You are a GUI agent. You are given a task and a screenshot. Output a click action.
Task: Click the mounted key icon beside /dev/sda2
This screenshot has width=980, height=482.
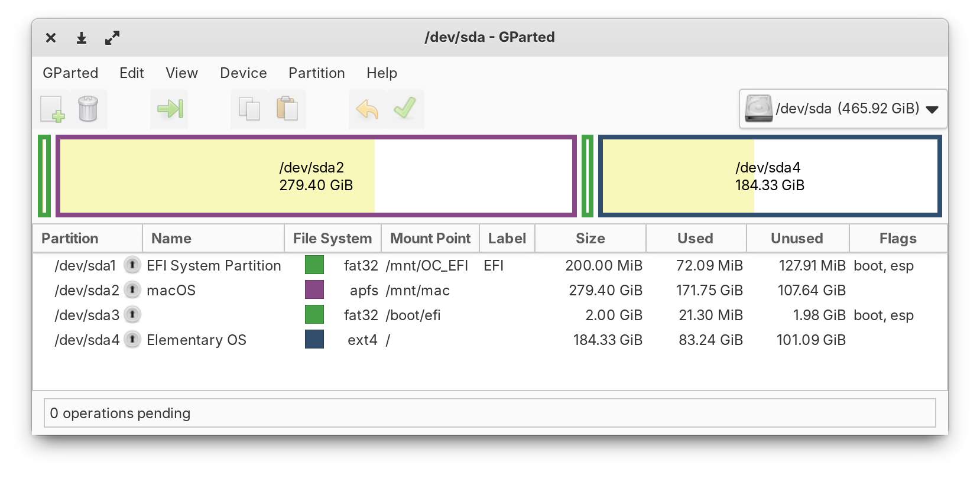click(x=132, y=290)
